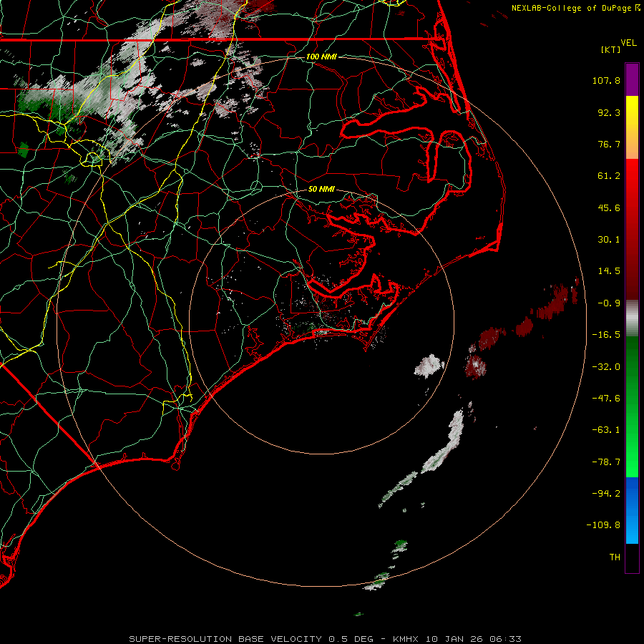Click the 45.6 scale value
This screenshot has width=644, height=644.
(609, 208)
